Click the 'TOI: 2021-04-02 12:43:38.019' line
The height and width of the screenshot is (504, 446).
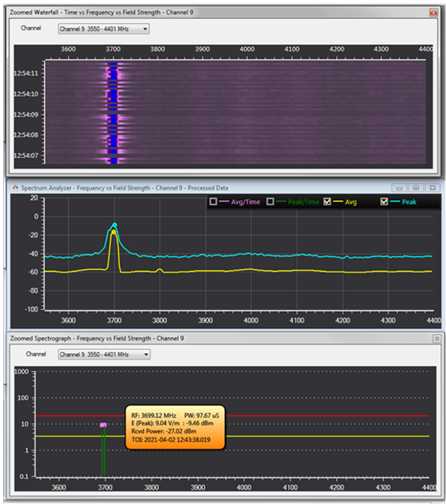point(171,439)
